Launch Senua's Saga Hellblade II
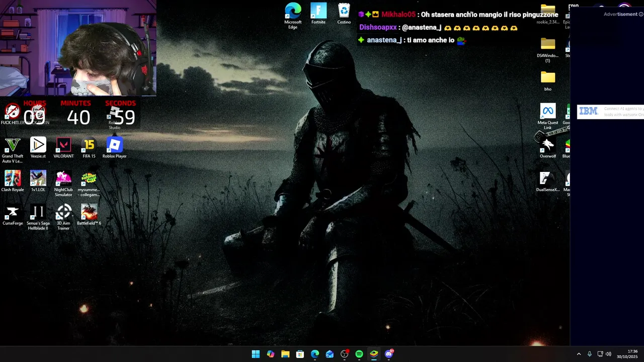 coord(38,217)
